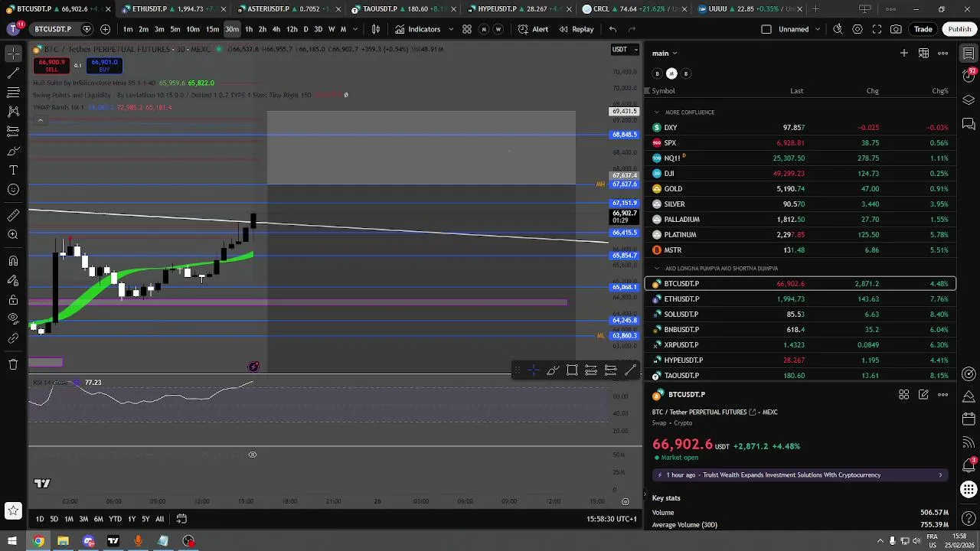This screenshot has height=551, width=980.
Task: Click the zoom in magnifier tool
Action: (x=13, y=234)
